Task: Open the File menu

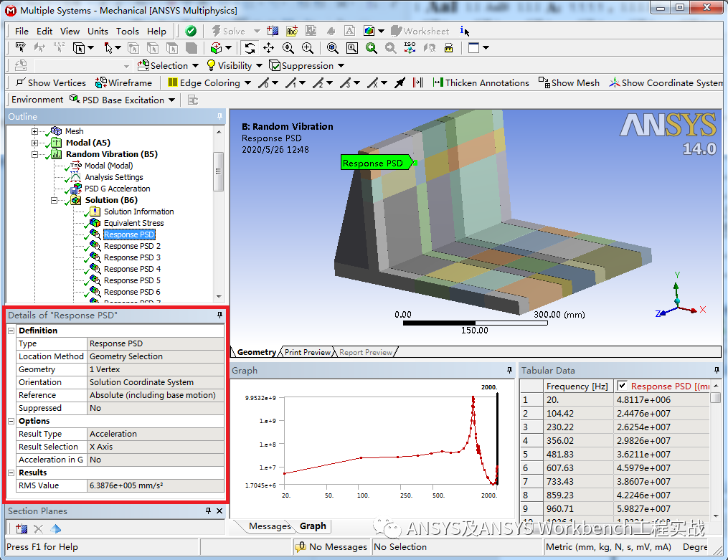Action: coord(22,31)
